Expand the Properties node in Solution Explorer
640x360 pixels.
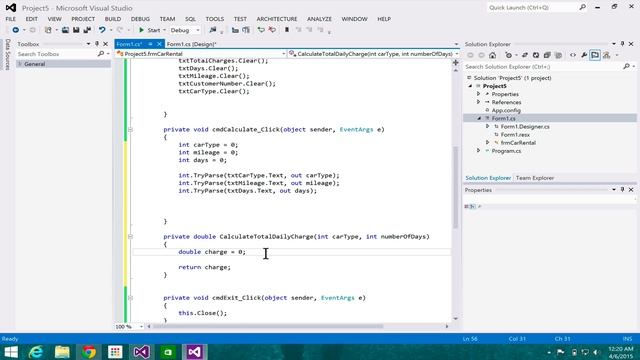coord(479,94)
